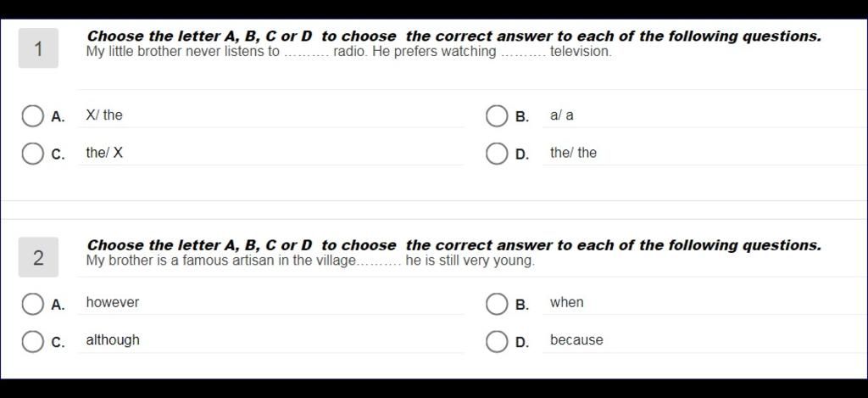Select radio option A for question 2
Viewport: 868px width, 398px height.
point(33,305)
